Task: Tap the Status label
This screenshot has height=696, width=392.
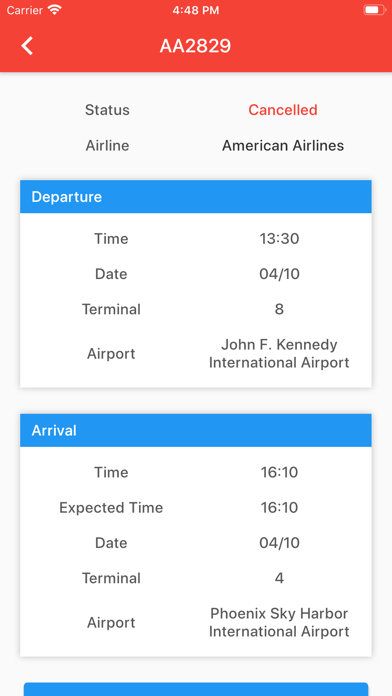Action: pyautogui.click(x=107, y=110)
